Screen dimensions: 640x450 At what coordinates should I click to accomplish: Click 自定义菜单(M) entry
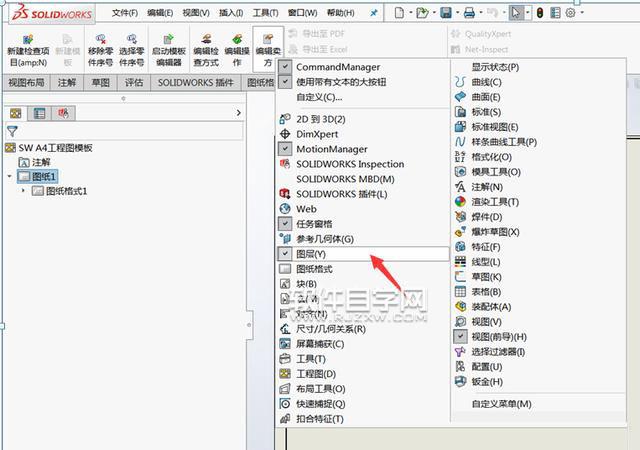coord(501,404)
